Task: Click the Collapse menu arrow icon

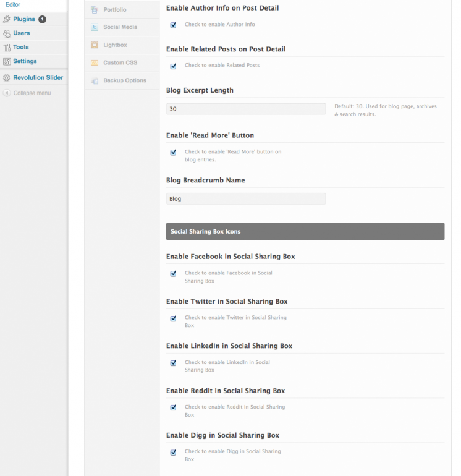Action: 7,93
